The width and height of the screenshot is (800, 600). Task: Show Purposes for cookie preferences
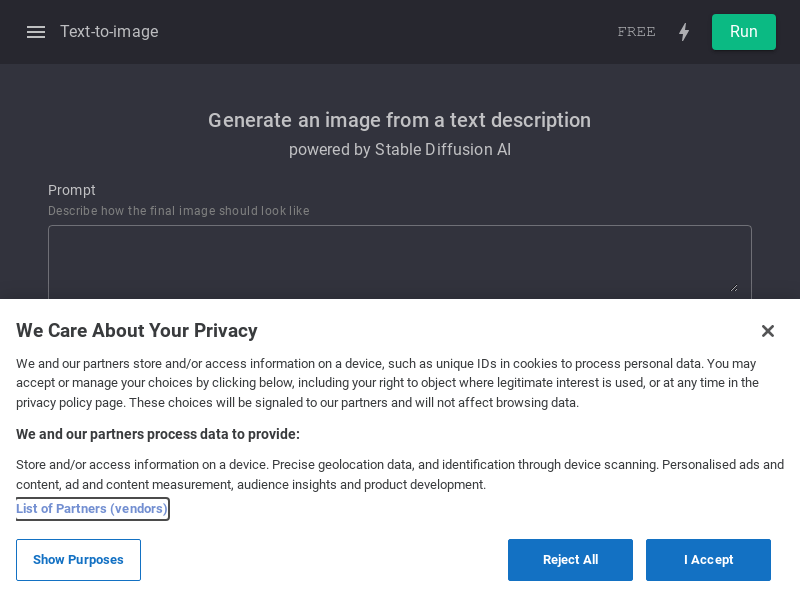[79, 560]
